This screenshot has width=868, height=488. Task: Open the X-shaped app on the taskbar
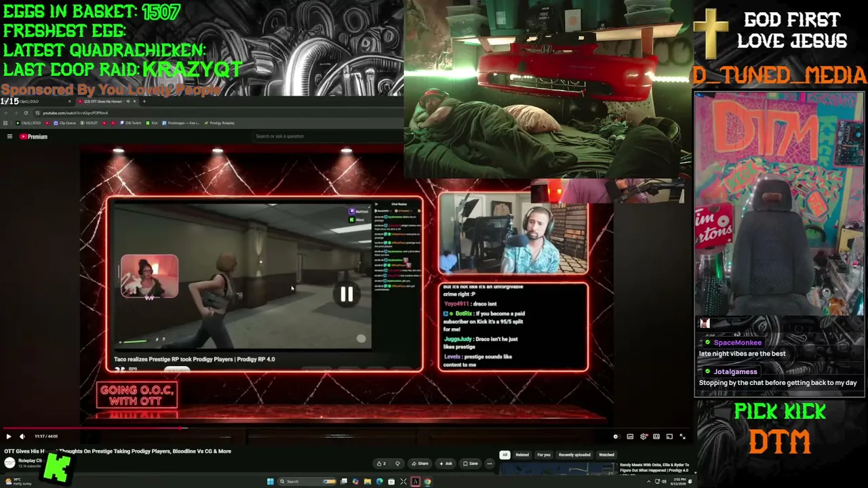pyautogui.click(x=403, y=481)
